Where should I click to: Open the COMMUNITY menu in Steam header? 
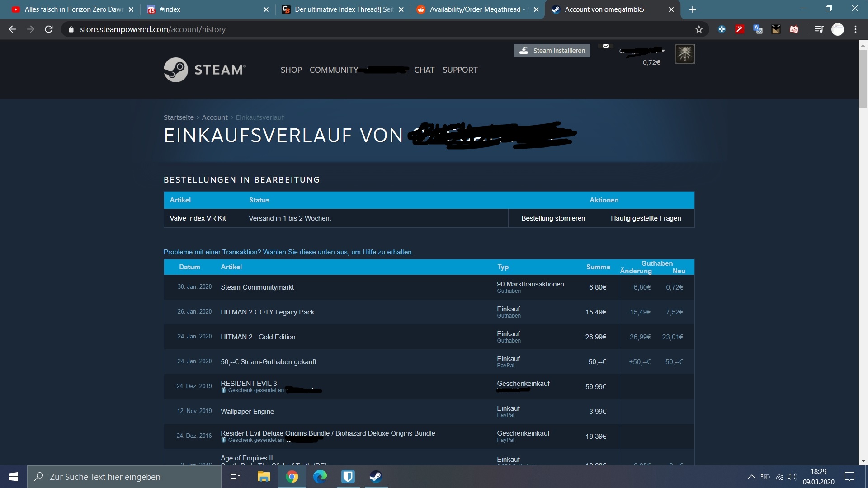click(334, 70)
